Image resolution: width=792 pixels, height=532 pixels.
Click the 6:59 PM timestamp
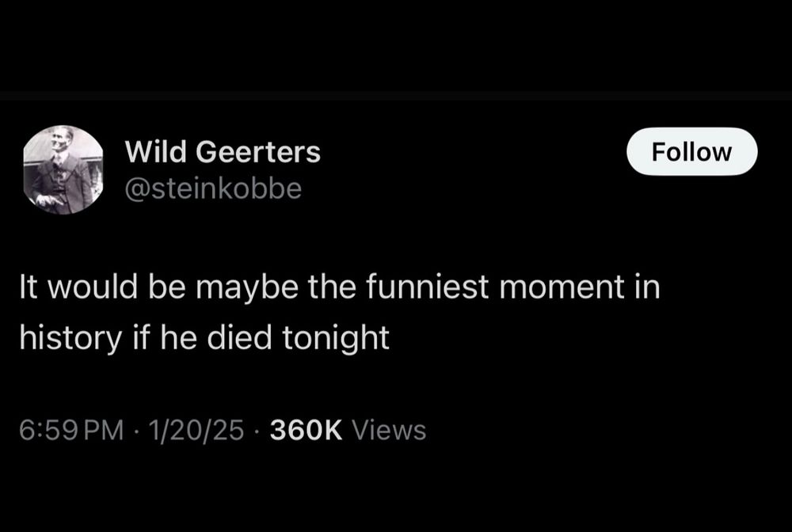click(71, 430)
